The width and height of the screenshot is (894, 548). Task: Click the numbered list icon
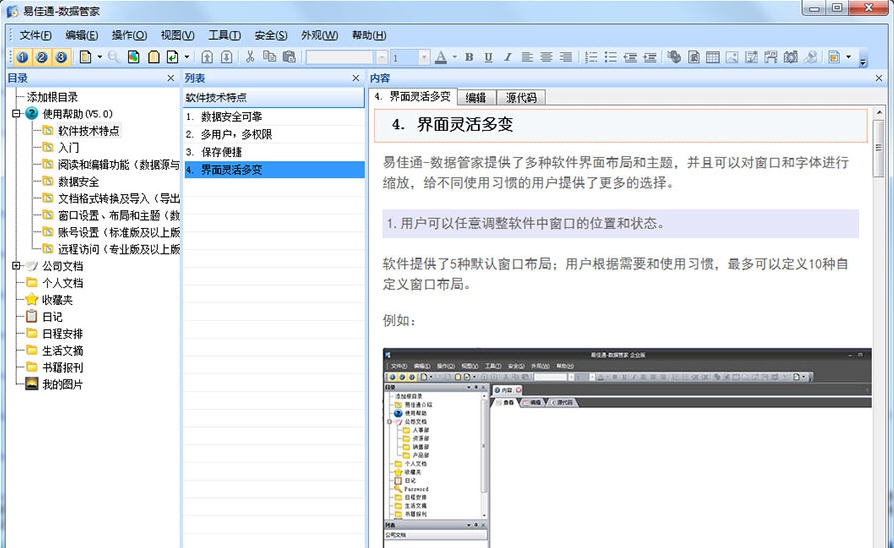click(x=591, y=58)
